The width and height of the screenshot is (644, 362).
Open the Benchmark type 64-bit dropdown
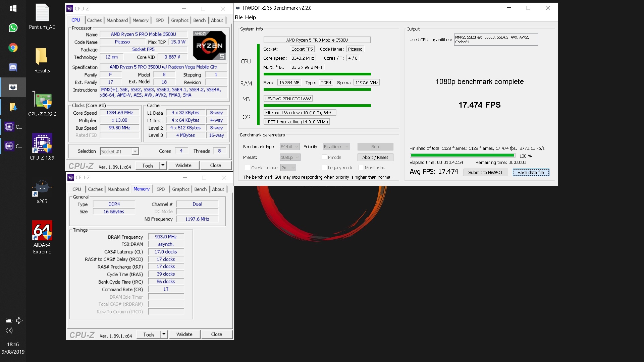pos(290,146)
